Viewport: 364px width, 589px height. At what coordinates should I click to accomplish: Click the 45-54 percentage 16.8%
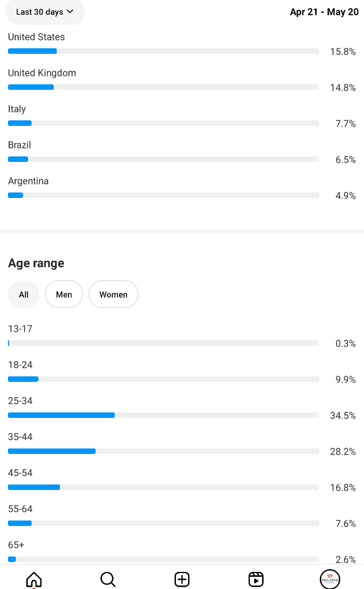pos(343,488)
